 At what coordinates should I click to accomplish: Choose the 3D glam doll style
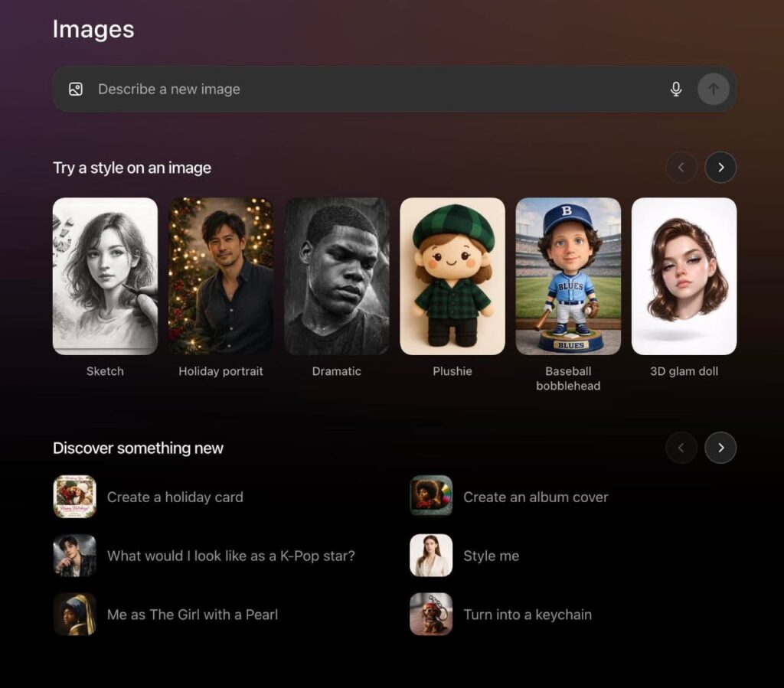[x=683, y=276]
